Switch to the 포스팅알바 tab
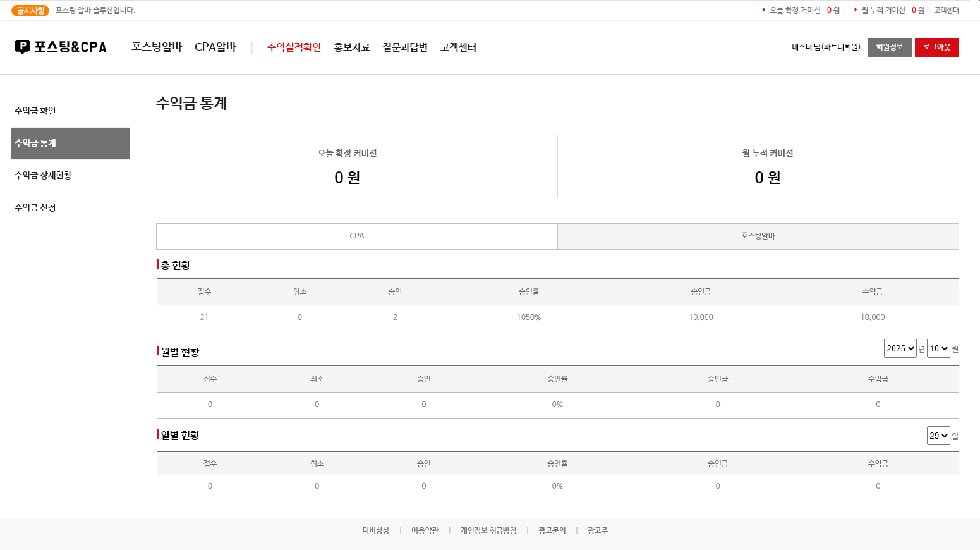980x550 pixels. pos(758,236)
